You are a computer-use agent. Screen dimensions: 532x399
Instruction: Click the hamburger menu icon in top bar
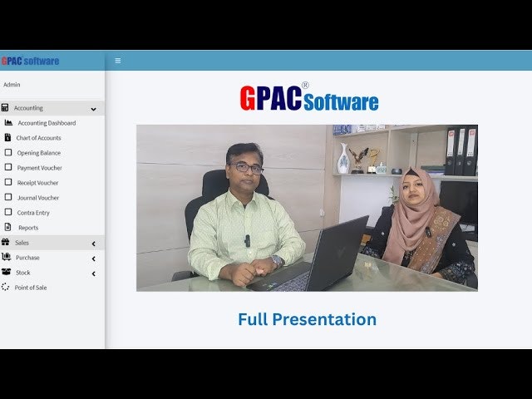[118, 61]
